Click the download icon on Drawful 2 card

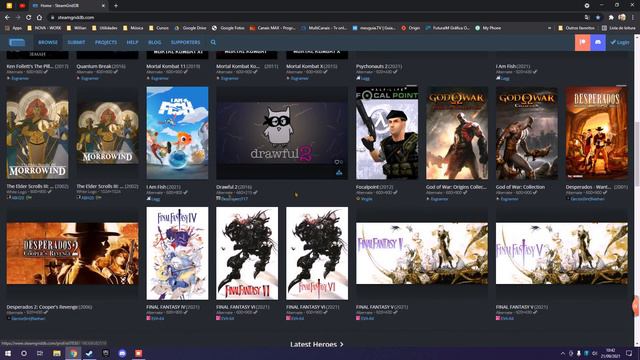point(339,173)
